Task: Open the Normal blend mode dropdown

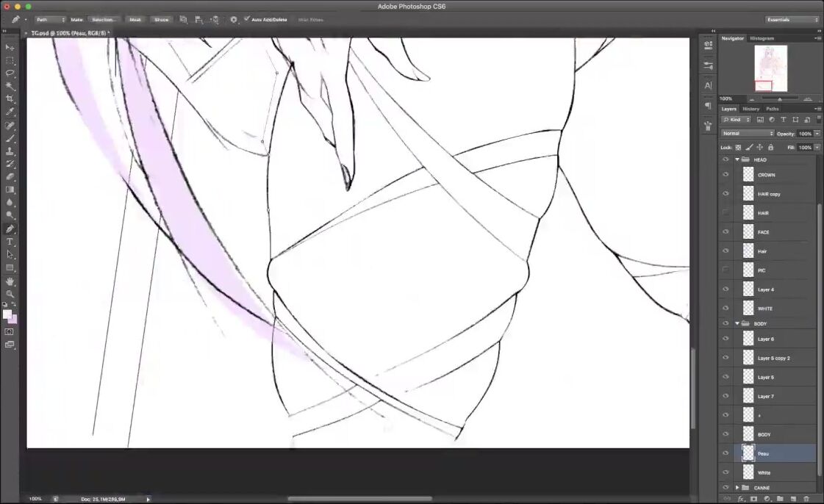Action: coord(748,134)
